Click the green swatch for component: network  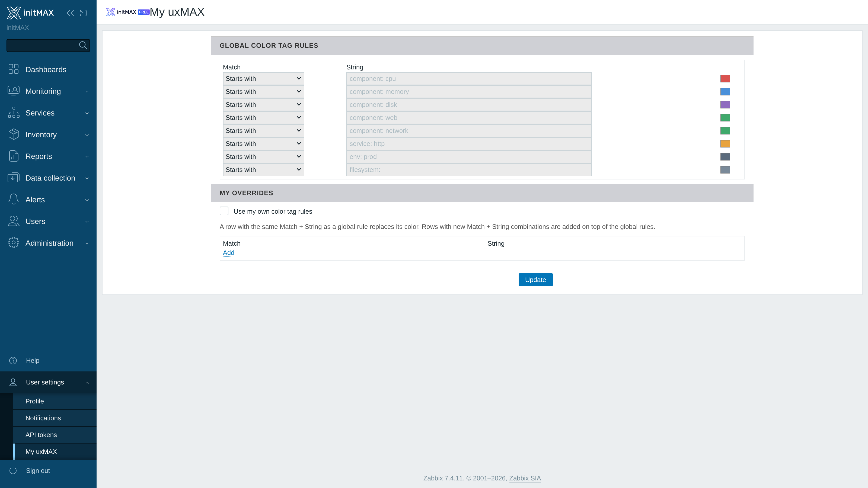click(725, 131)
